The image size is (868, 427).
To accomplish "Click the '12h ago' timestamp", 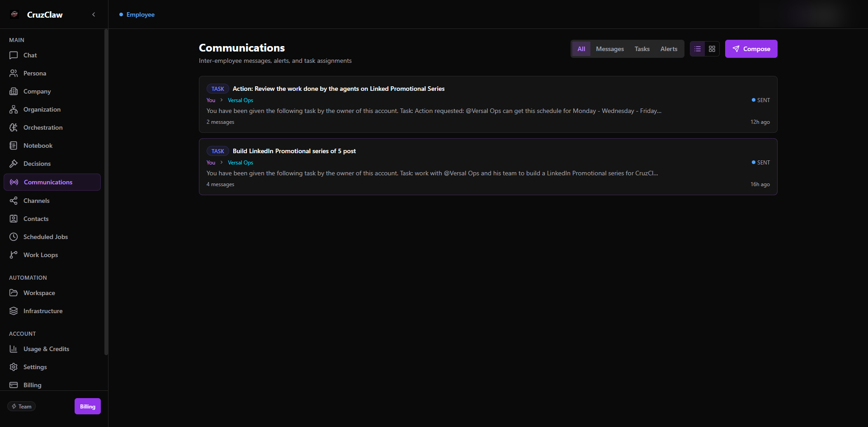I will point(760,122).
